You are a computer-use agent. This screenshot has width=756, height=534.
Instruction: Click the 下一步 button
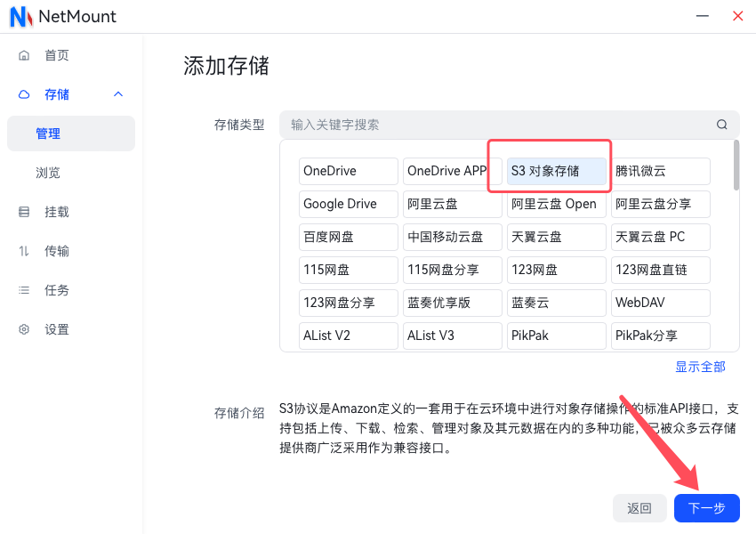[706, 508]
